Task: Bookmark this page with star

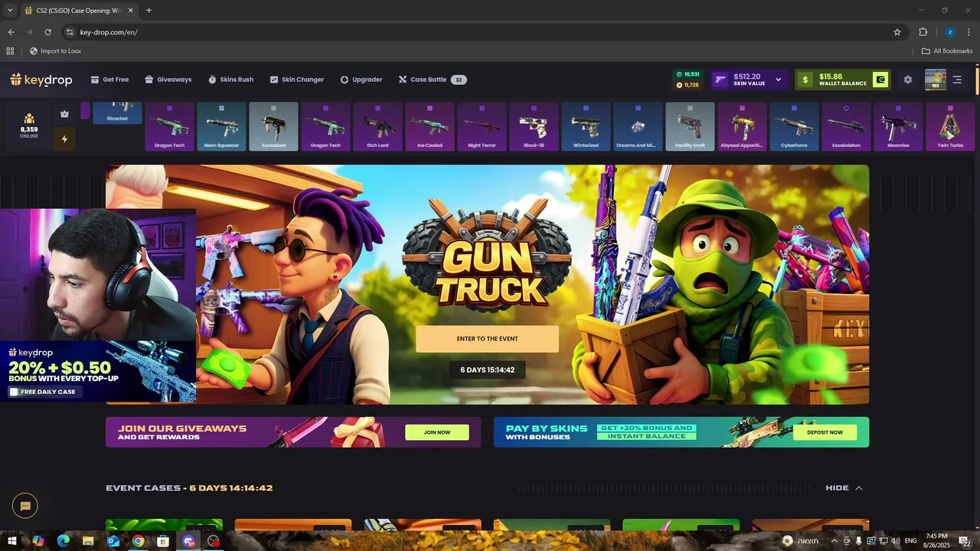Action: click(897, 32)
